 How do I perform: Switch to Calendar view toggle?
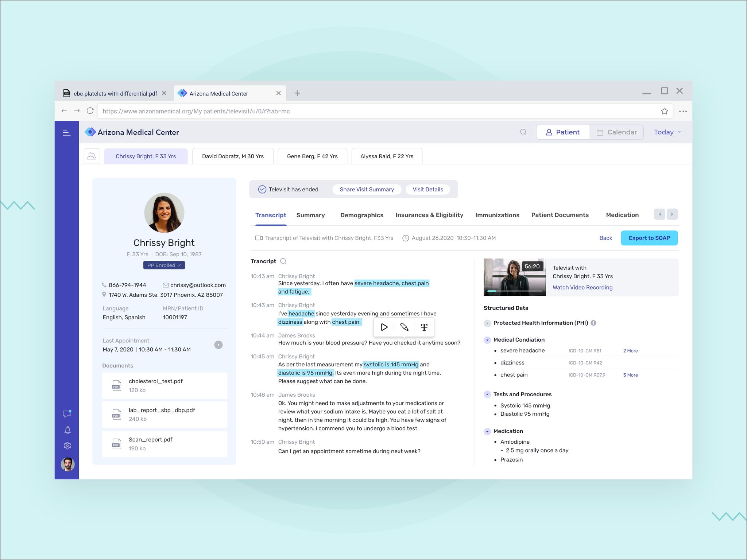coord(616,132)
